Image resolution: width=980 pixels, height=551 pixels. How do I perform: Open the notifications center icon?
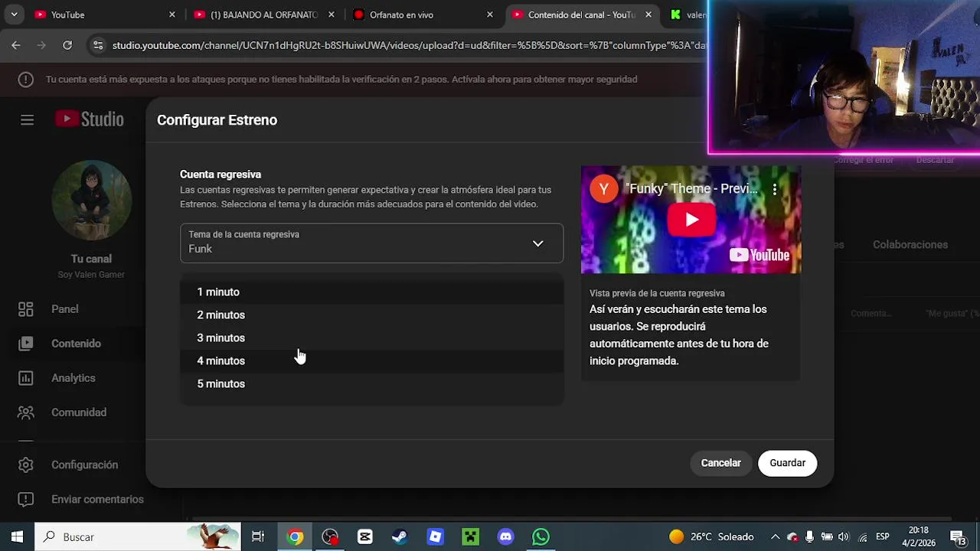click(x=958, y=537)
